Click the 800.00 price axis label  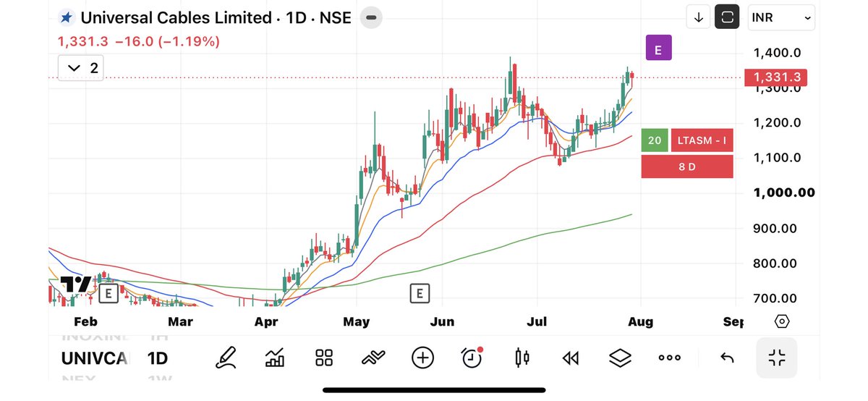coord(775,263)
